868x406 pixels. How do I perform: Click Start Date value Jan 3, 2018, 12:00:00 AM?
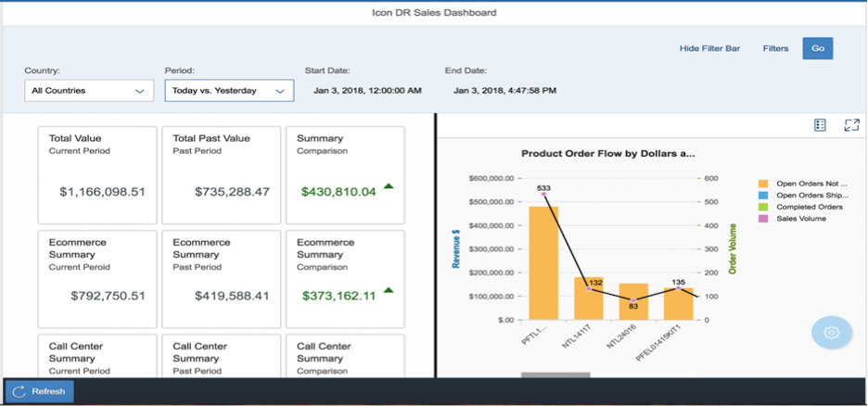click(367, 90)
